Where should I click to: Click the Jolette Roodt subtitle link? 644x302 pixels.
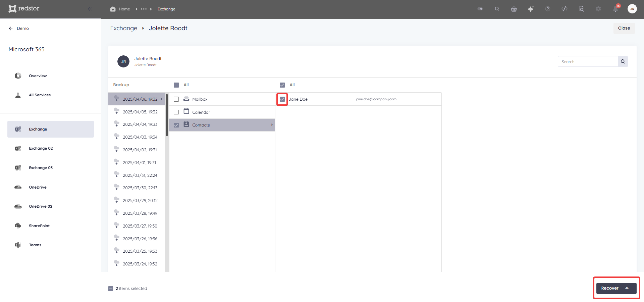145,65
